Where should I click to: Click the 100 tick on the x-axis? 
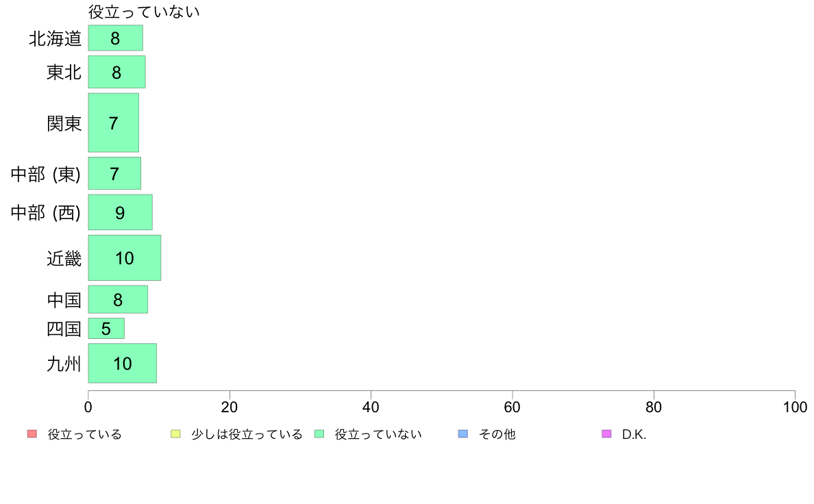click(795, 407)
